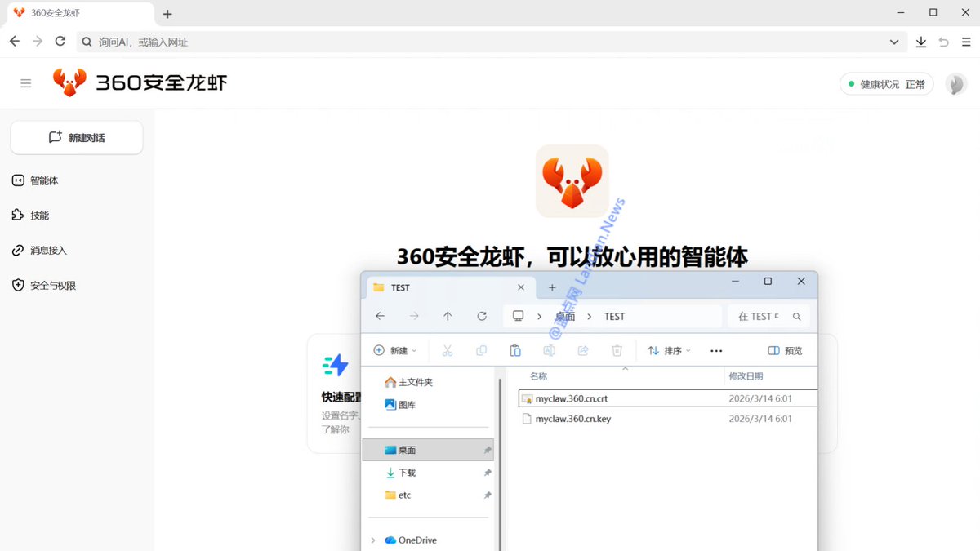Screen dimensions: 980x551
Task: Add a new Explorer tab
Action: [552, 287]
